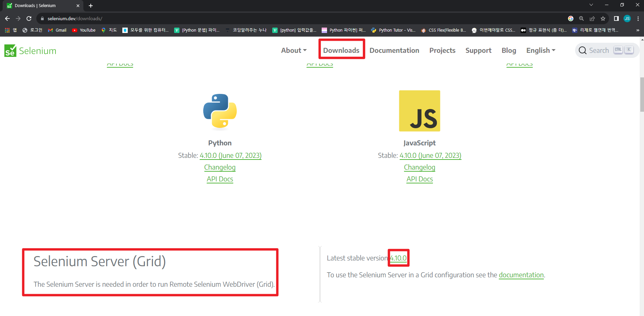The width and height of the screenshot is (644, 316).
Task: Open the Chrome three-dot menu
Action: point(638,19)
